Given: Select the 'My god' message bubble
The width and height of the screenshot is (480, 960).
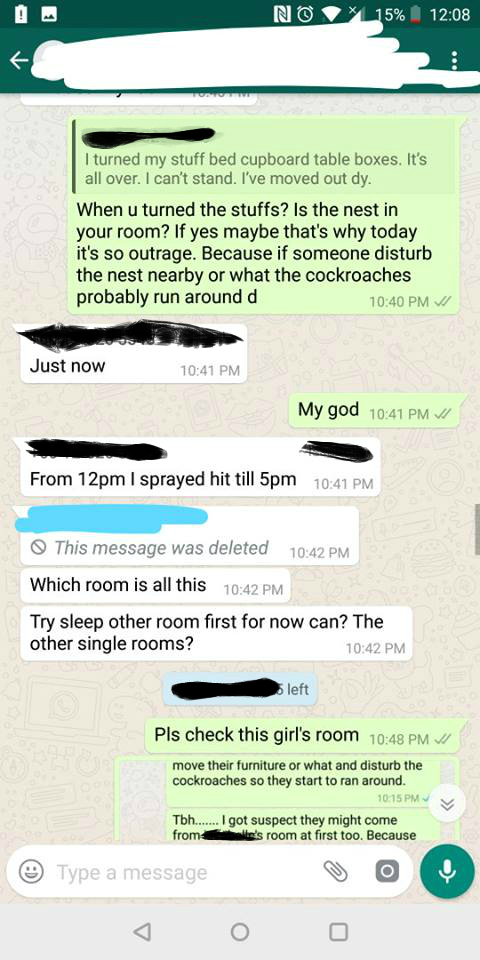Looking at the screenshot, I should (374, 410).
